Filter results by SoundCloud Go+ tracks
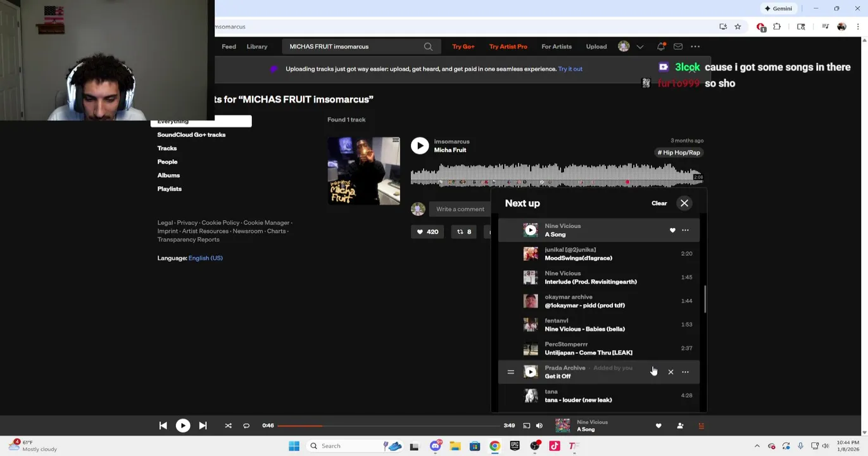The image size is (868, 456). 191,135
